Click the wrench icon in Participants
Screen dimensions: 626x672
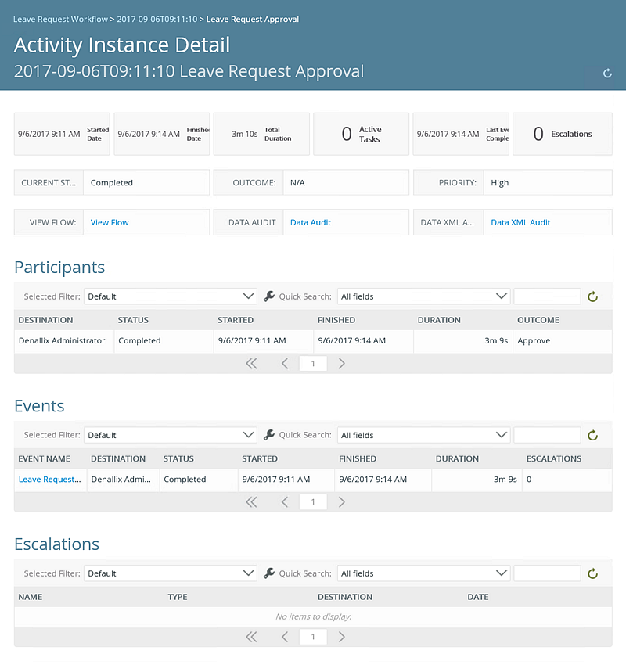(x=269, y=296)
